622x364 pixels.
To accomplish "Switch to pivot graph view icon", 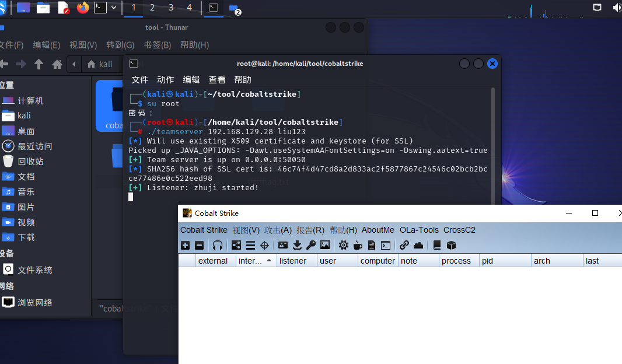I will 236,246.
